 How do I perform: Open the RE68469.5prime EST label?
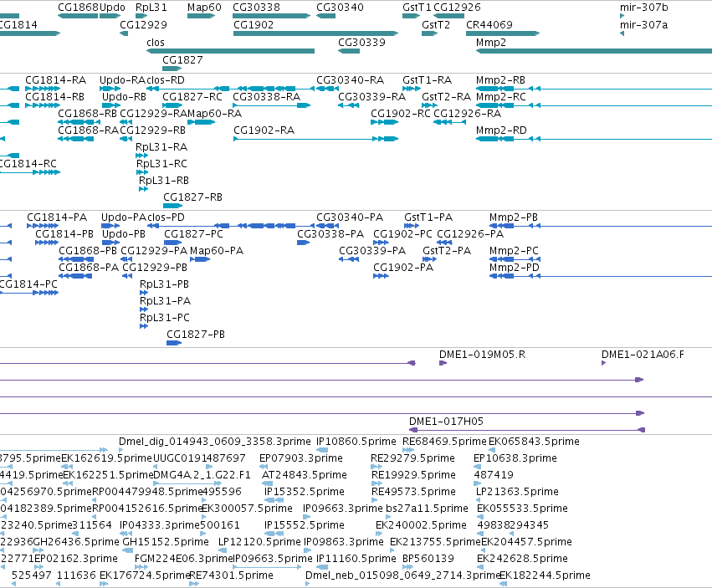coord(444,442)
